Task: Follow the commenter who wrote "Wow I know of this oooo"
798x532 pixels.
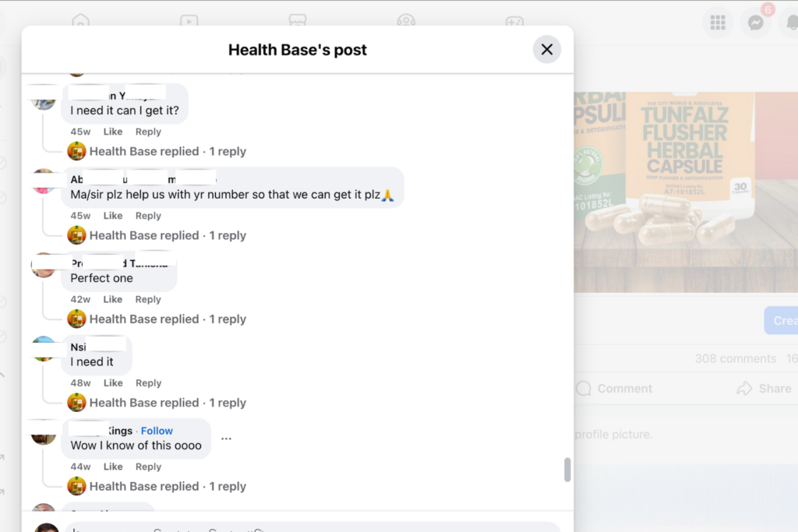Action: point(157,431)
